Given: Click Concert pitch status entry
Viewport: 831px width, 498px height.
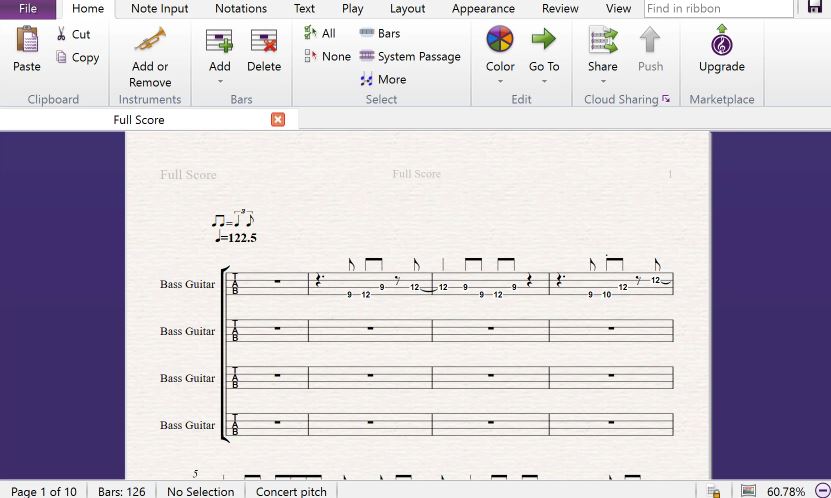Looking at the screenshot, I should coord(291,492).
